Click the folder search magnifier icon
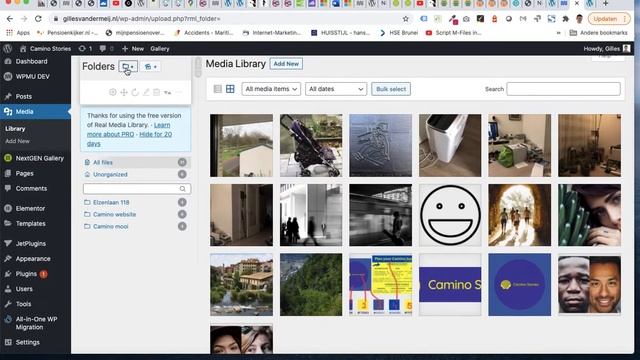This screenshot has width=640, height=360. point(182,189)
